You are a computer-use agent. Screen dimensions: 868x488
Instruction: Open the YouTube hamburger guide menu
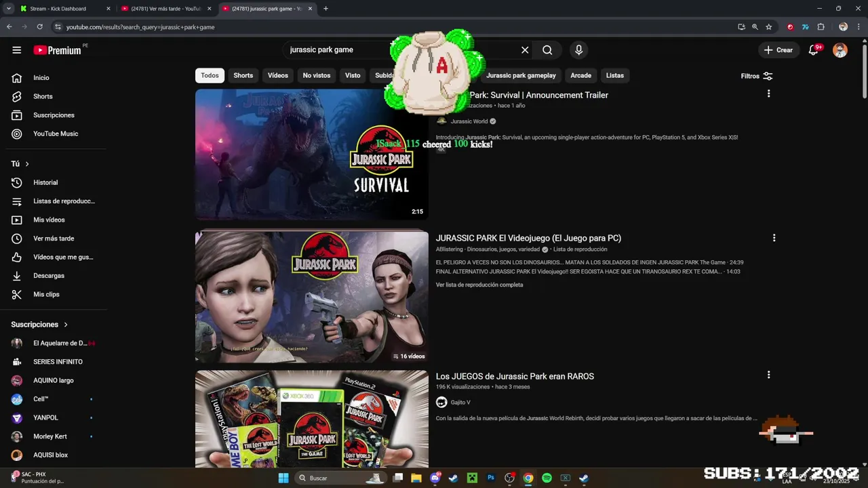tap(16, 50)
